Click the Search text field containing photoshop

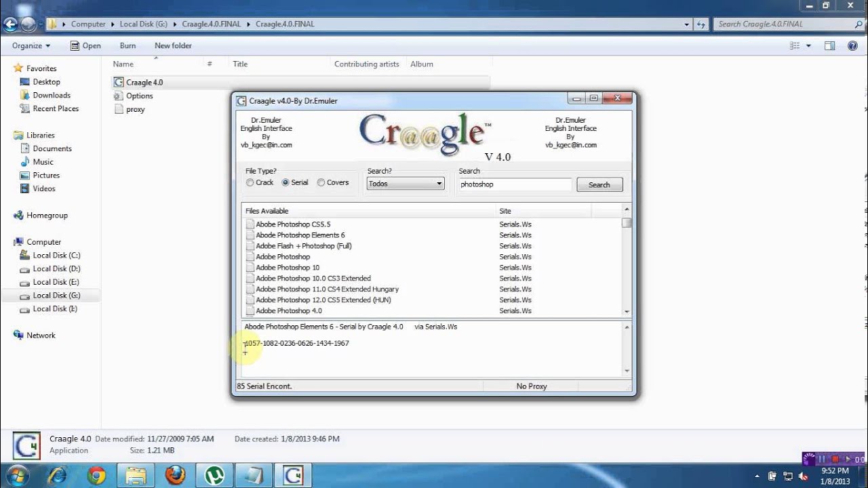pos(515,184)
